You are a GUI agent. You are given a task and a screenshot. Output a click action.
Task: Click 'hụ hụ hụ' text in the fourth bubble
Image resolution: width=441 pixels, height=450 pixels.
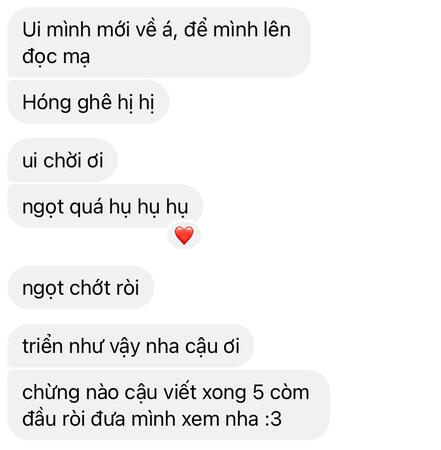(149, 208)
